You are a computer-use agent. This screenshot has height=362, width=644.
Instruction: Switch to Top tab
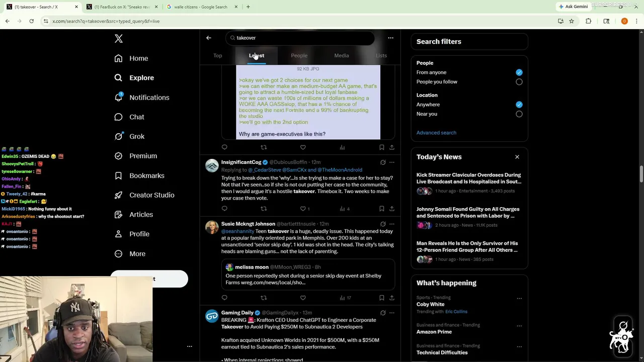pyautogui.click(x=218, y=56)
